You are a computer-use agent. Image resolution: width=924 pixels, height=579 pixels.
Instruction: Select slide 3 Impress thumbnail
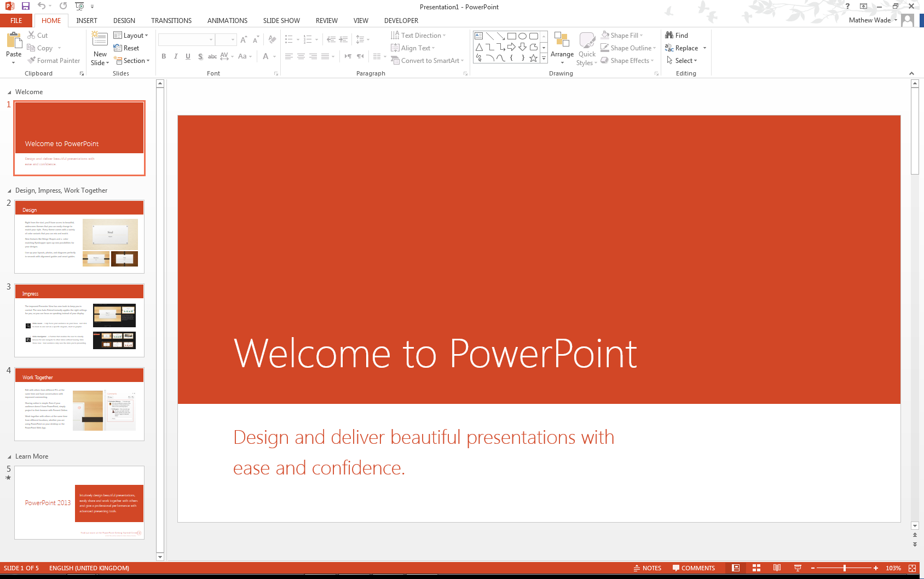[x=79, y=320]
